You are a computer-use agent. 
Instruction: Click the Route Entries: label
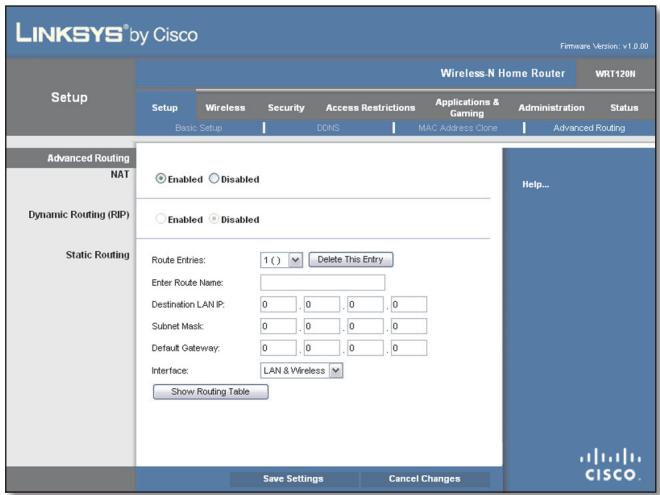point(178,260)
